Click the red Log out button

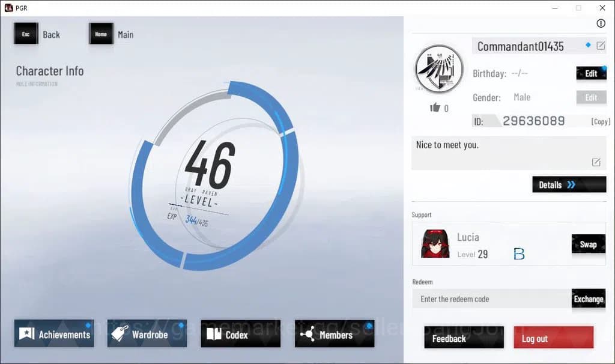coord(553,338)
